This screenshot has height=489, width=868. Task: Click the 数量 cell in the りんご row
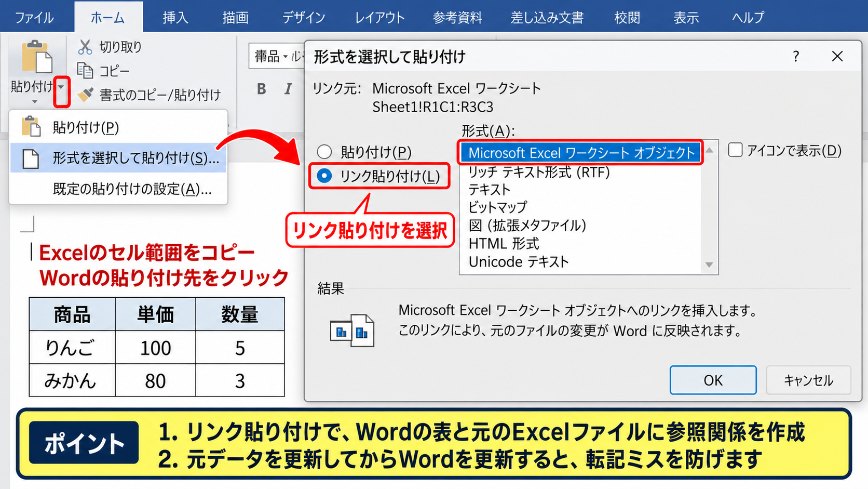240,348
